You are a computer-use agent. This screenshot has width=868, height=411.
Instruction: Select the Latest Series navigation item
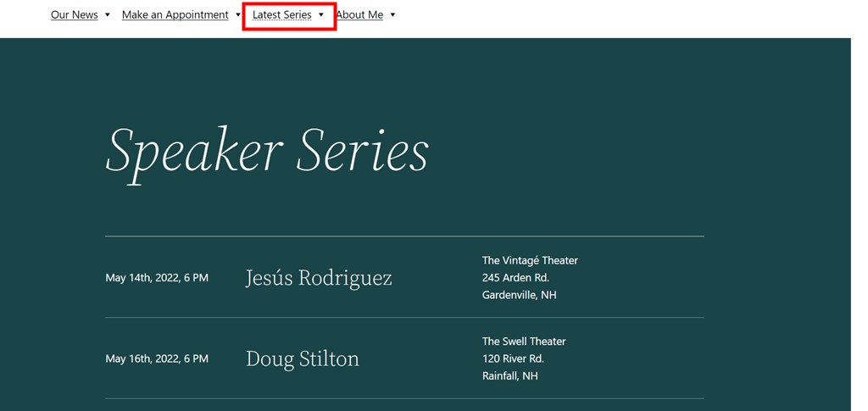[281, 15]
